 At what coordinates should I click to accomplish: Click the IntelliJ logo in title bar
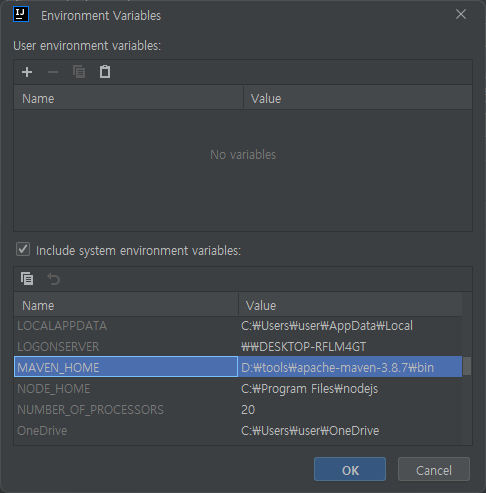click(21, 14)
